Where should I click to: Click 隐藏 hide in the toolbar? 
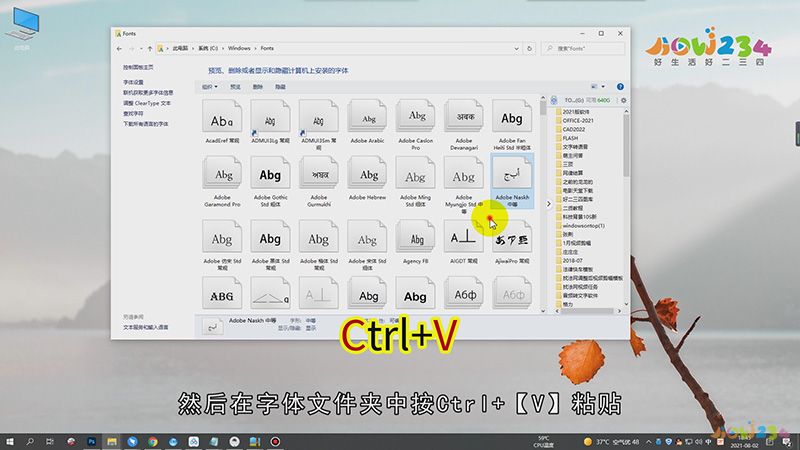point(280,87)
